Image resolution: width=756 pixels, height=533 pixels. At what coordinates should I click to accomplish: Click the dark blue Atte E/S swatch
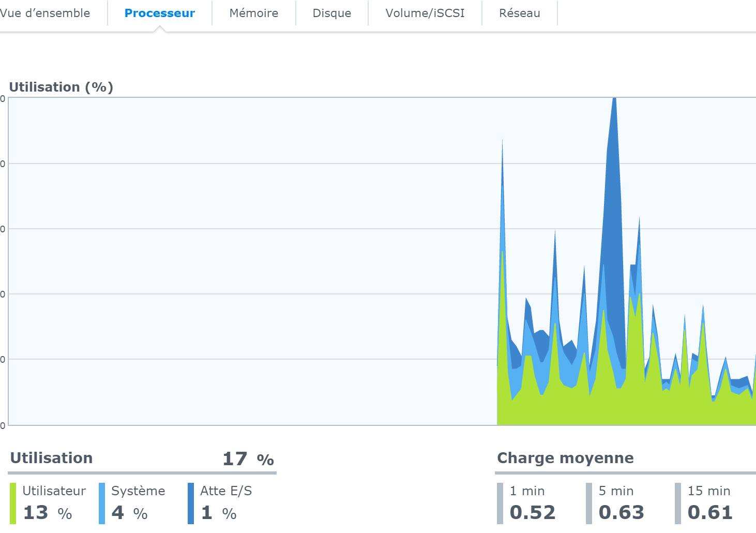(x=191, y=504)
